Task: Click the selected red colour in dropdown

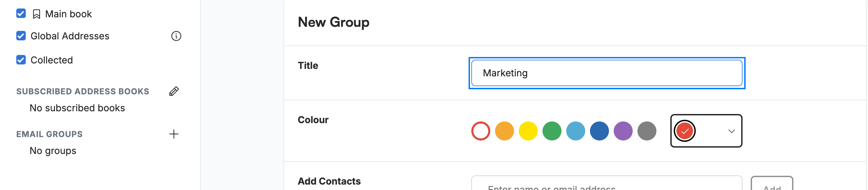Action: (x=685, y=131)
